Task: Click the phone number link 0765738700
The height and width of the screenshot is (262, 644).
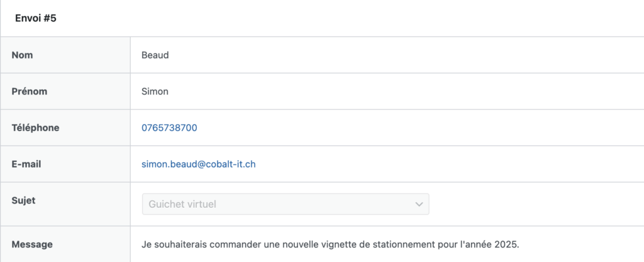Action: click(169, 128)
